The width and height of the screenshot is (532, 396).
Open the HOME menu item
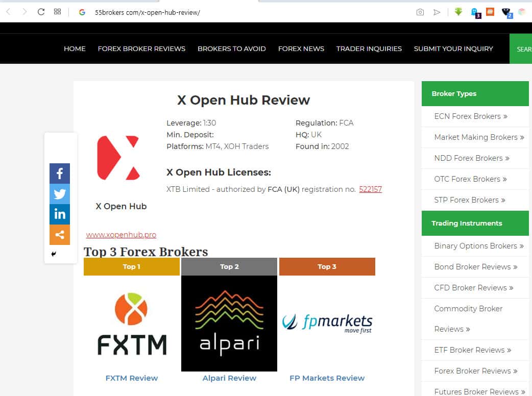tap(75, 49)
